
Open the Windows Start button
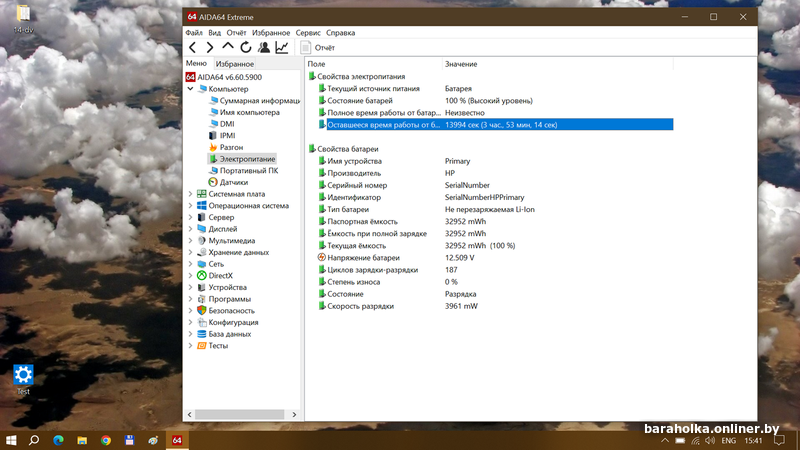(x=11, y=440)
